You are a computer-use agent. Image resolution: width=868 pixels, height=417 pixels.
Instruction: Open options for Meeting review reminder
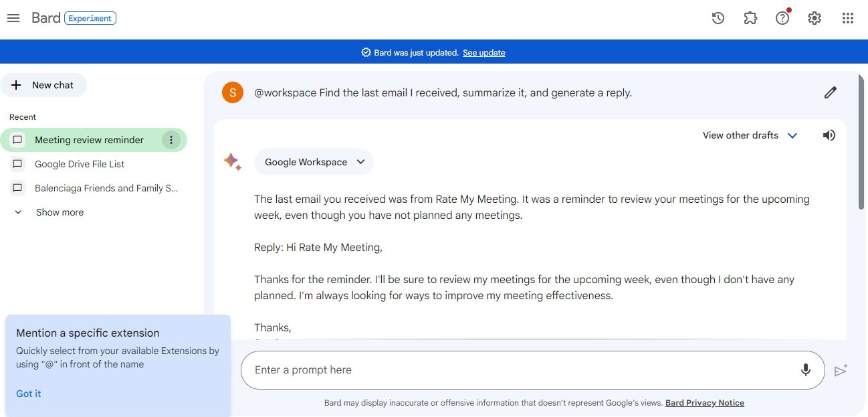point(171,140)
